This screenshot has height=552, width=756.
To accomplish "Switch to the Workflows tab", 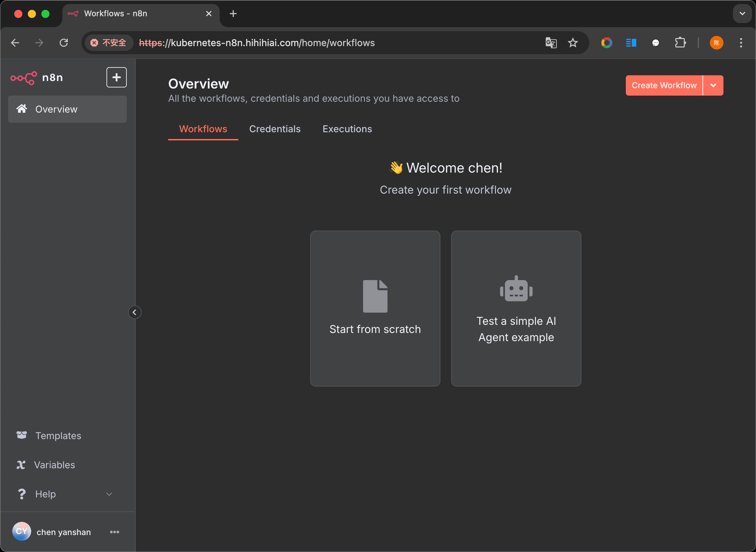I will [203, 129].
